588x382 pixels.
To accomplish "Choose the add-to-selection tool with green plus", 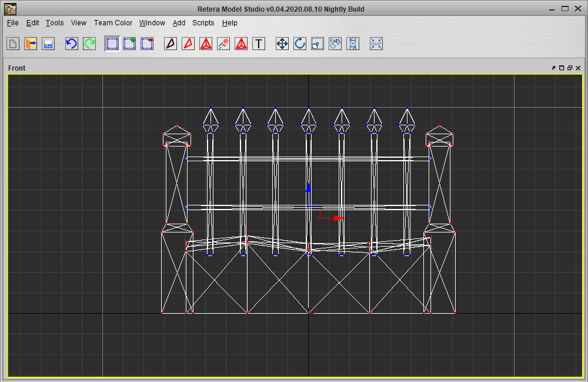I will pos(129,44).
